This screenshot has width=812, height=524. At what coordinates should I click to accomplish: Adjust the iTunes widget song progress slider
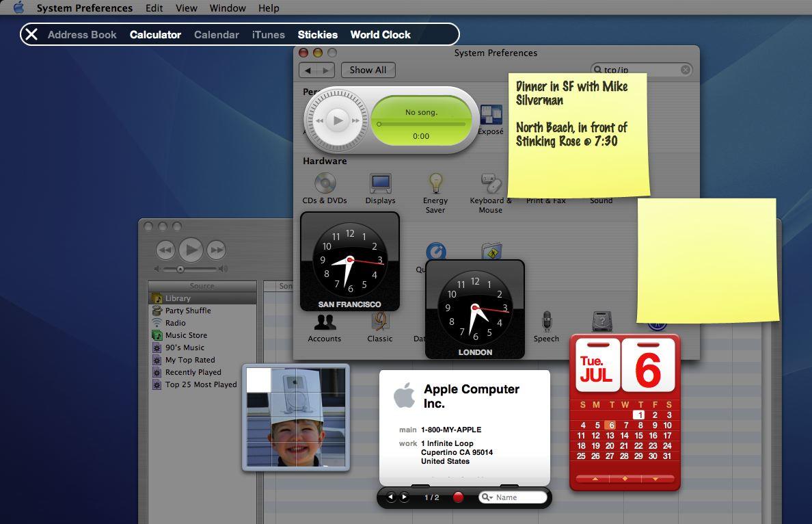pos(421,125)
